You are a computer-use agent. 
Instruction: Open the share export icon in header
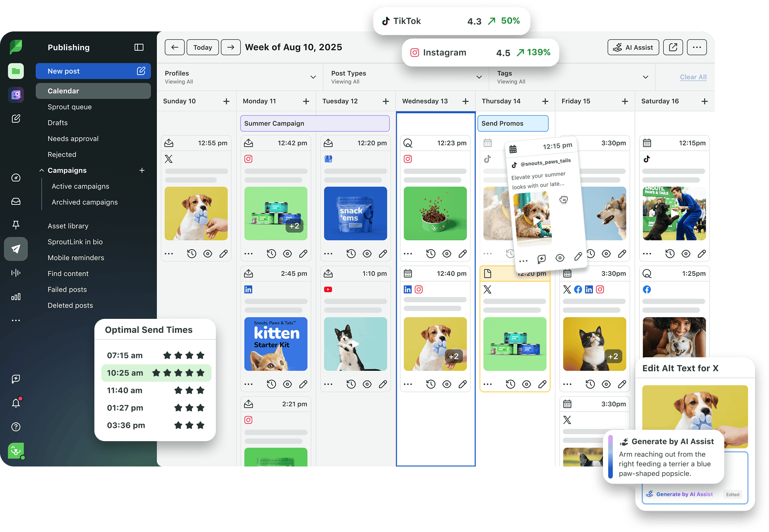coord(673,47)
